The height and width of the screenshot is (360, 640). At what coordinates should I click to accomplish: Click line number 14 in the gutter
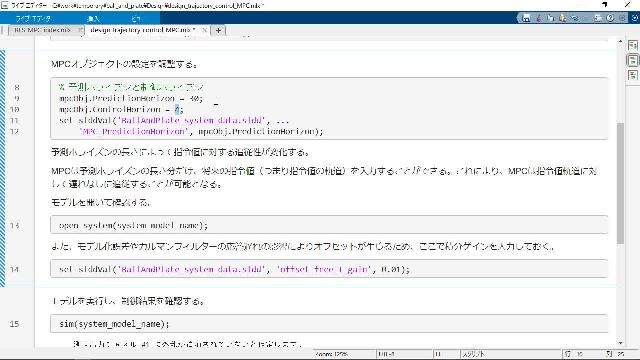point(14,269)
